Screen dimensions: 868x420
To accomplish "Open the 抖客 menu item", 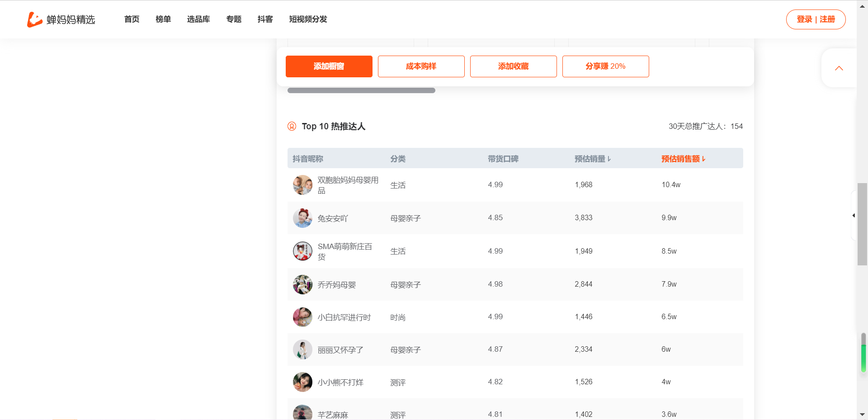I will [265, 19].
